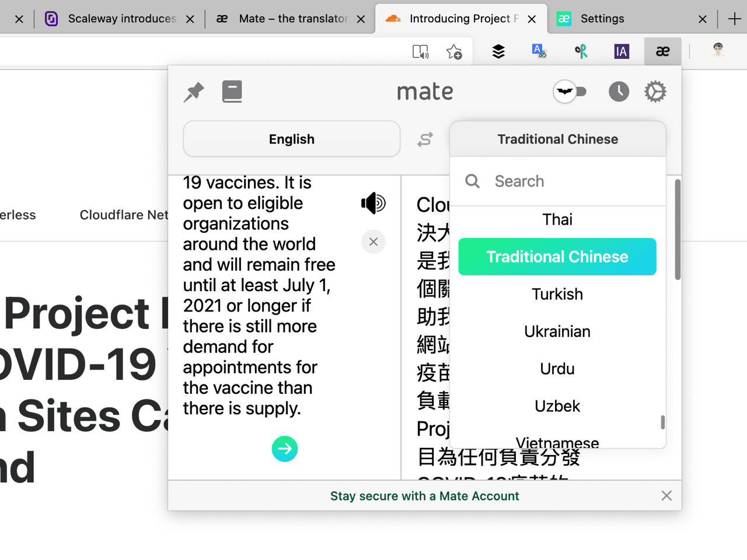
Task: Open the Buffer stacked layers extension
Action: 498,51
